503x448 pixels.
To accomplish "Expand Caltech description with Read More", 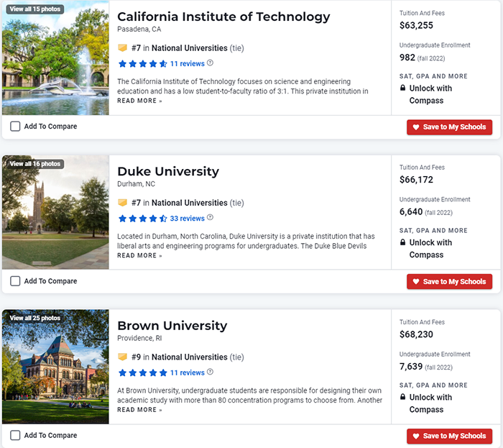I will tap(139, 101).
